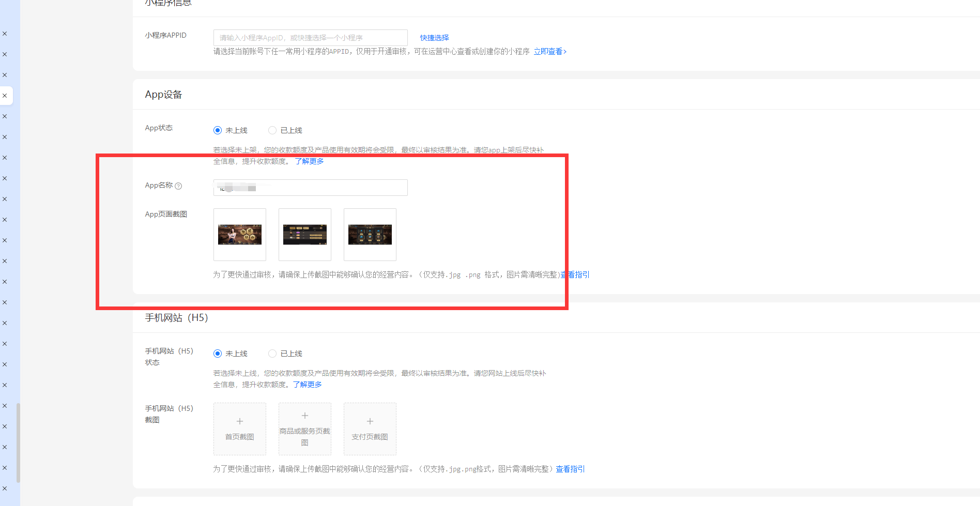Click the App名称 help question icon

click(178, 186)
